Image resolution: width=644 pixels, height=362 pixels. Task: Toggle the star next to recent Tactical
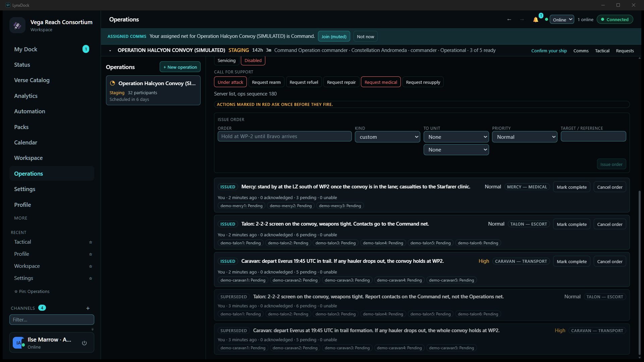coord(91,242)
